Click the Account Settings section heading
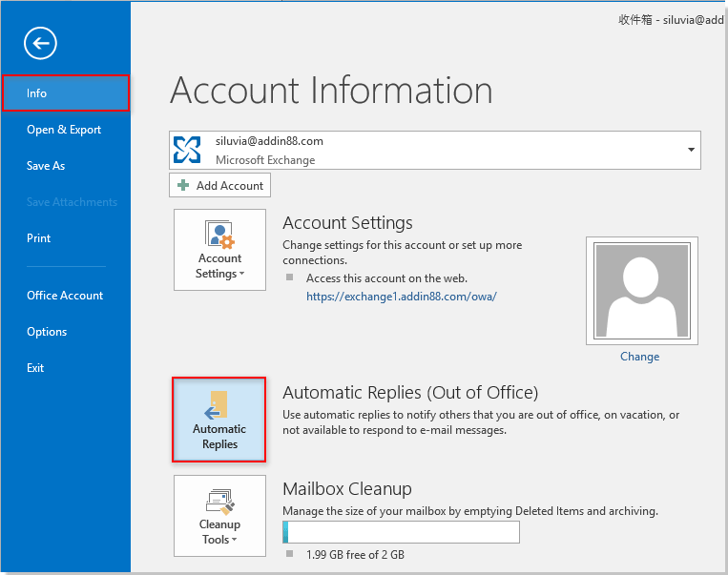This screenshot has width=728, height=575. (347, 223)
